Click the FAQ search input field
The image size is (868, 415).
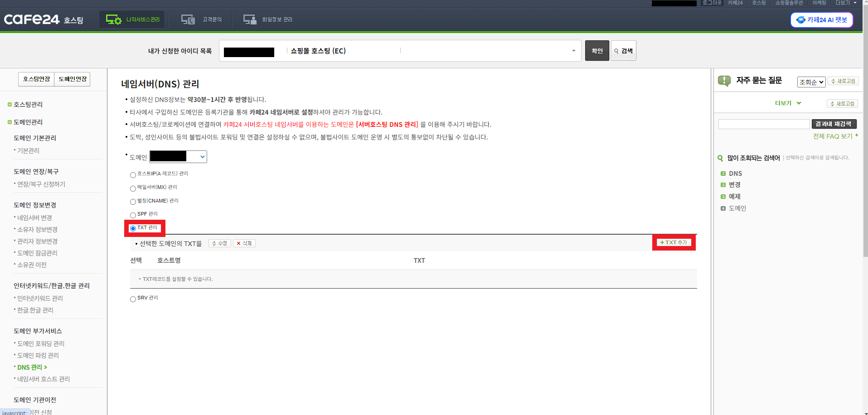[x=764, y=124]
